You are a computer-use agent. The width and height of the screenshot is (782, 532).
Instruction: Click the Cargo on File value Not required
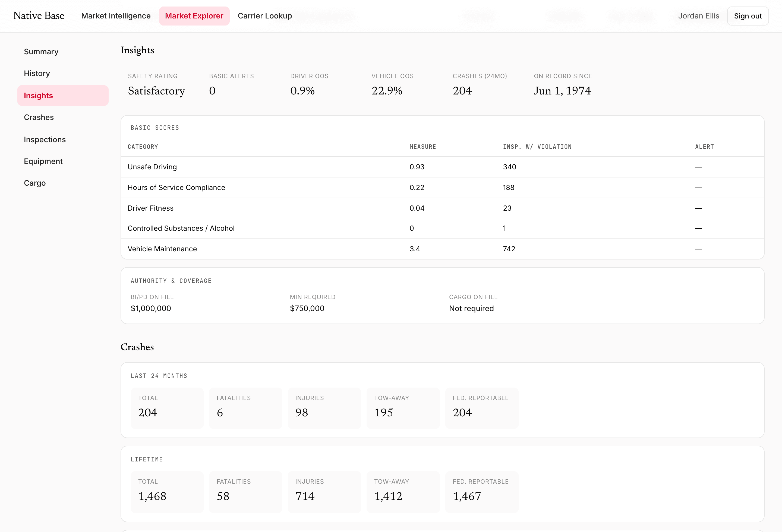471,308
